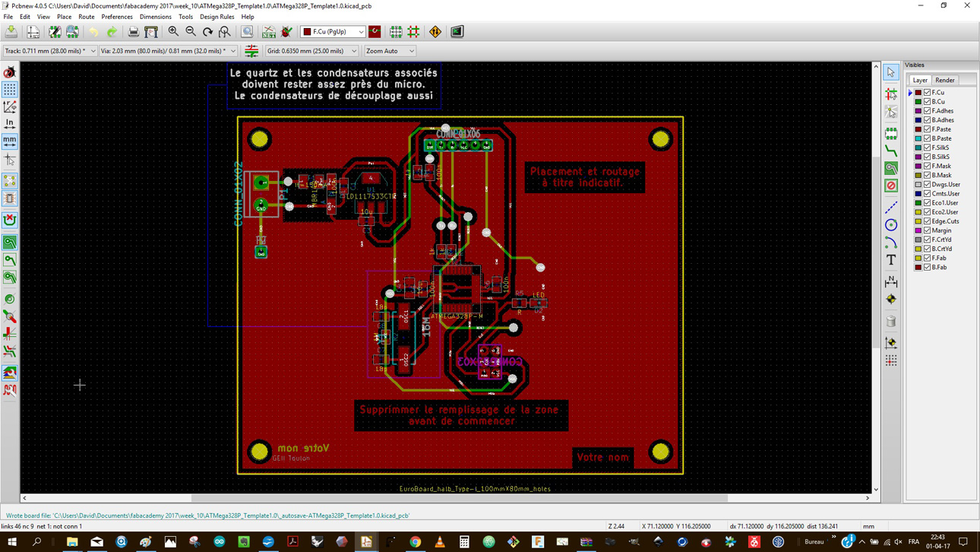
Task: Select the Add text T tool
Action: [x=891, y=260]
